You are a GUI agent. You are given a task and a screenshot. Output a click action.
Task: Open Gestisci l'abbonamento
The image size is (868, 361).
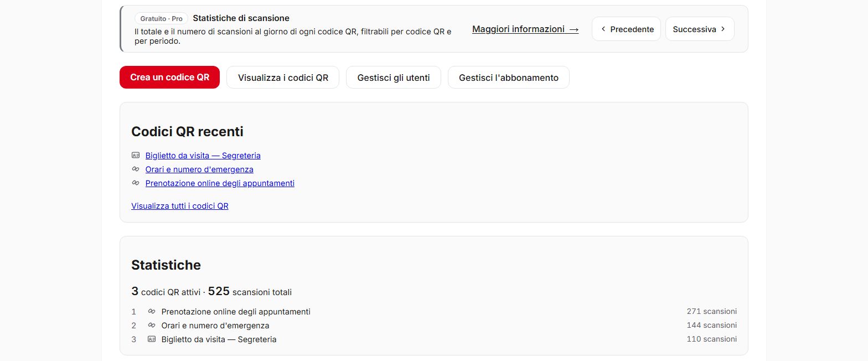point(509,78)
